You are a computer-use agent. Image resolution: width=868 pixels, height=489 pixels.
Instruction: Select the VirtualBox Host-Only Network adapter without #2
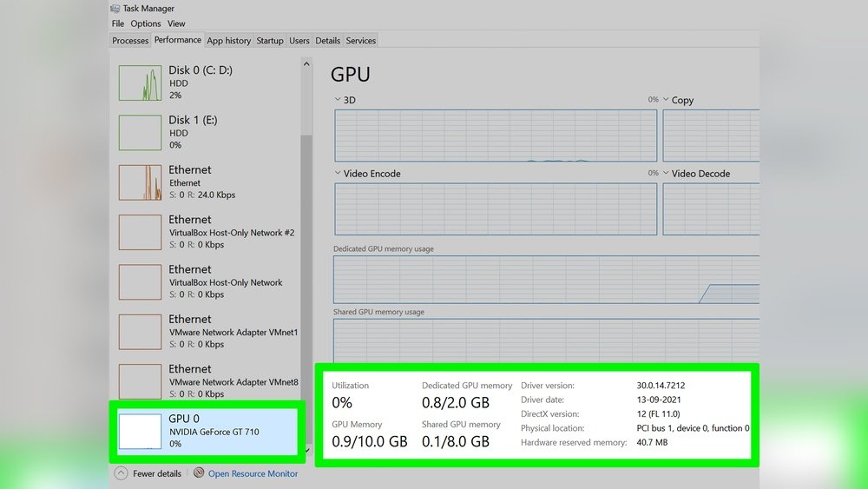[208, 282]
